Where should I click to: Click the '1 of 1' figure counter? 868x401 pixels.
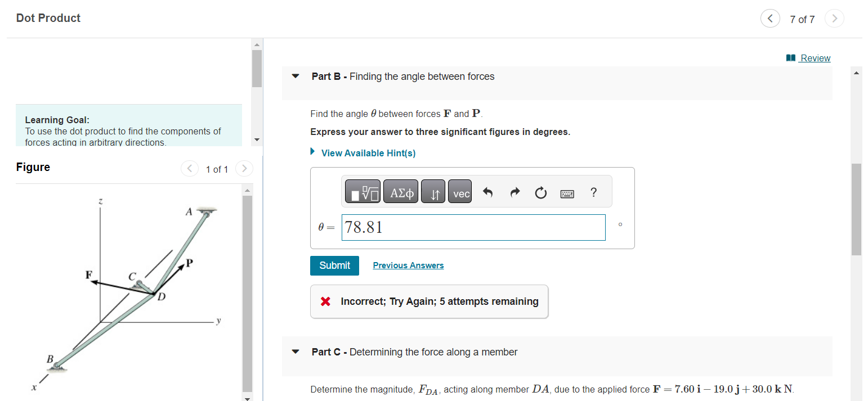click(x=217, y=169)
